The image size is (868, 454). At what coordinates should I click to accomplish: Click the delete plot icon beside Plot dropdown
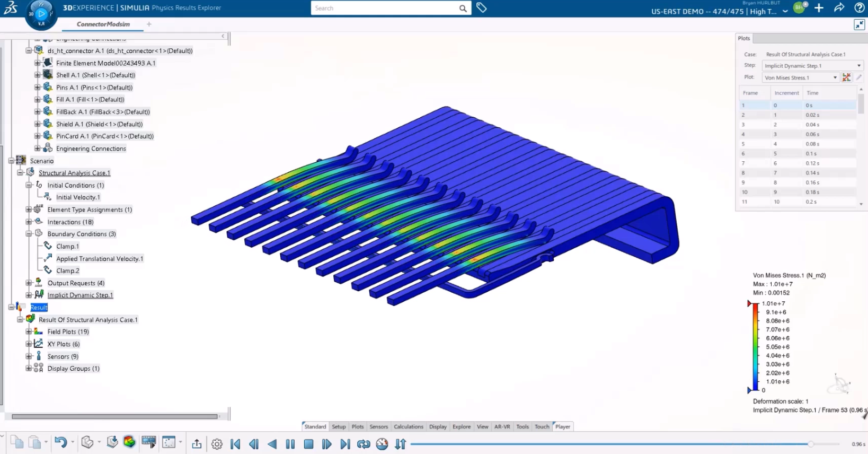[x=846, y=77]
